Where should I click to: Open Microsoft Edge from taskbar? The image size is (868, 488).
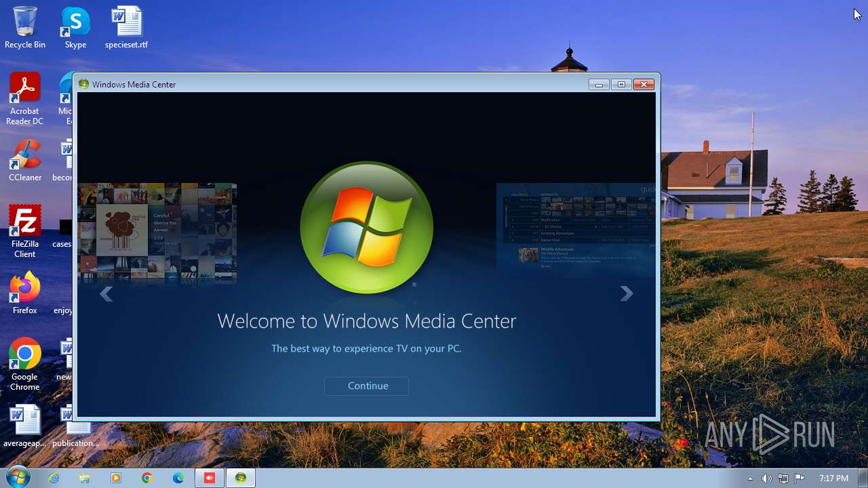coord(178,478)
